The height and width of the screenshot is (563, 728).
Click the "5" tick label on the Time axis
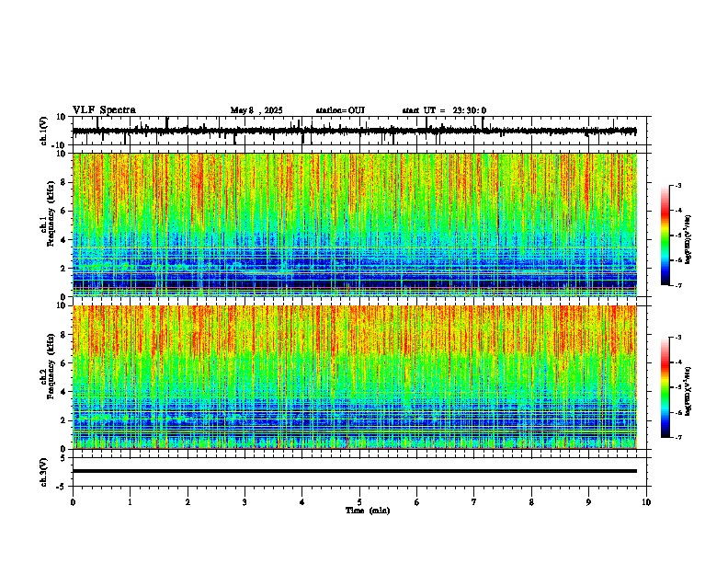click(359, 502)
